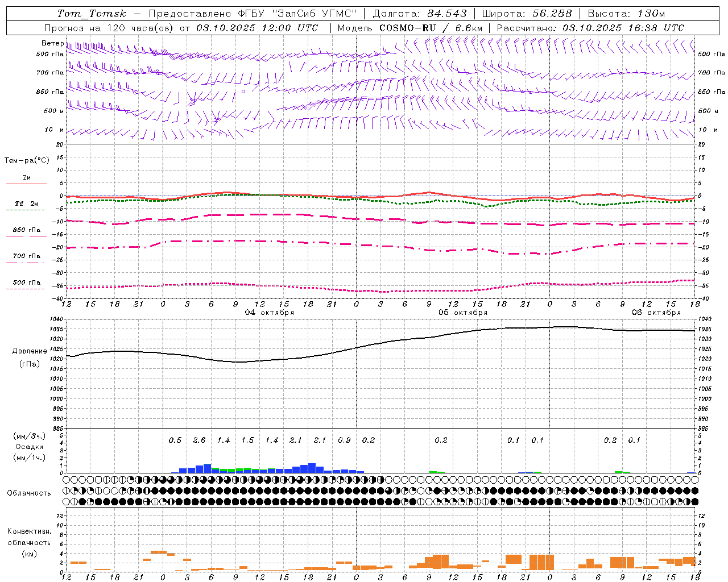
Task: Select the 0.9 three-hour precipitation value
Action: 344,440
